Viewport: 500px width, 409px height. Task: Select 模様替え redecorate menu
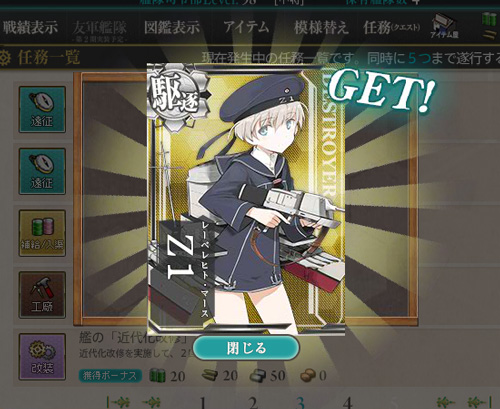(321, 27)
